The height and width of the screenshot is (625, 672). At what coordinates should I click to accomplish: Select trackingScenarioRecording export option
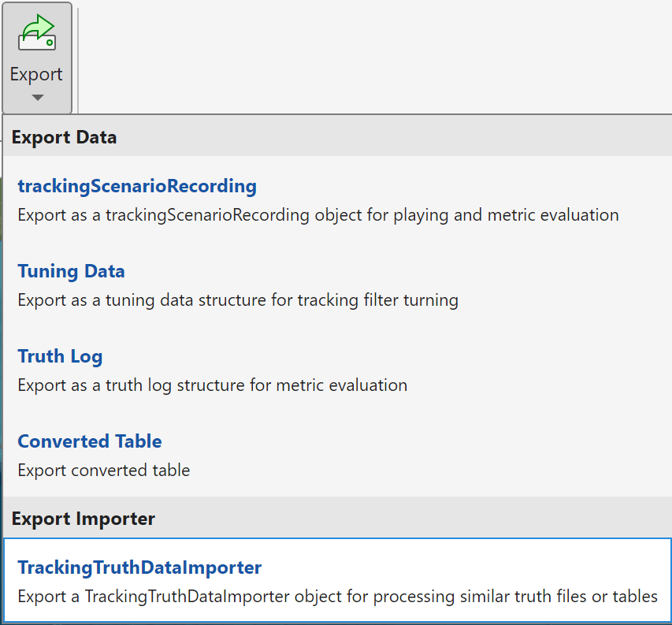(x=137, y=186)
